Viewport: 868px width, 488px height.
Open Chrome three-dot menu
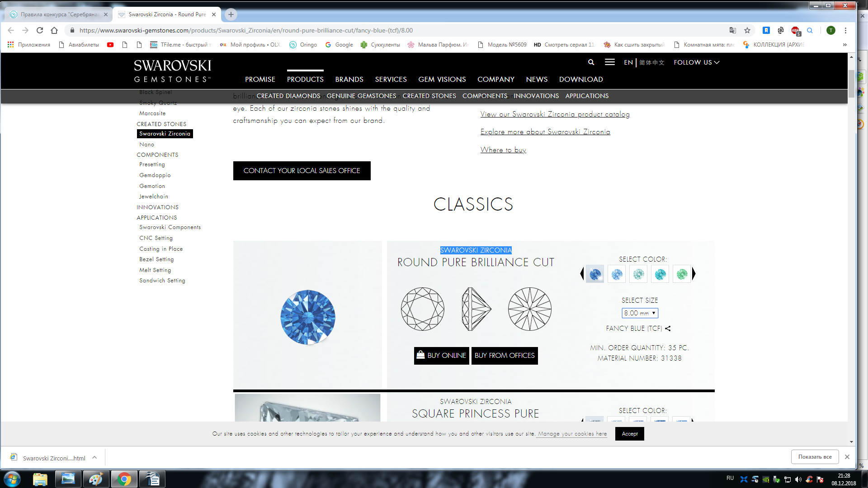click(x=845, y=30)
